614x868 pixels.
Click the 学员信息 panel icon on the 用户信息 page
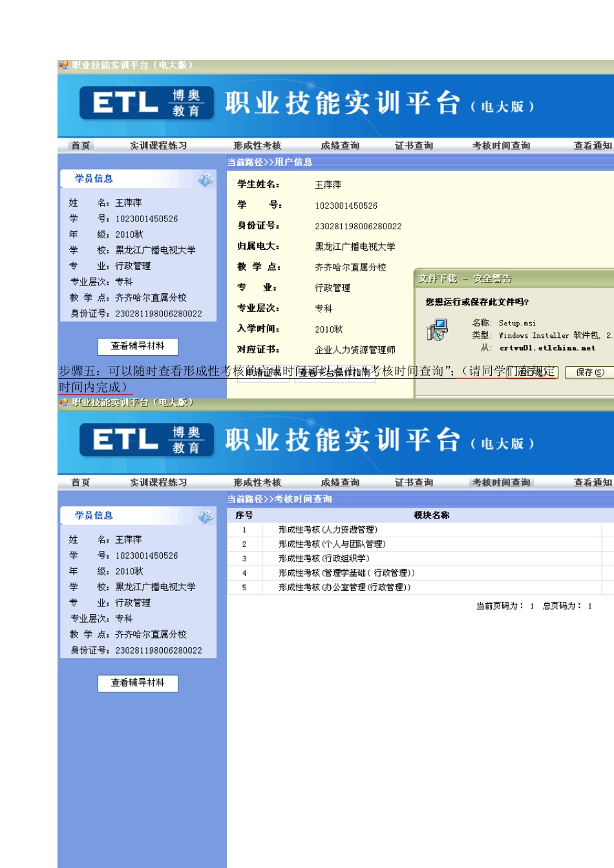[206, 180]
